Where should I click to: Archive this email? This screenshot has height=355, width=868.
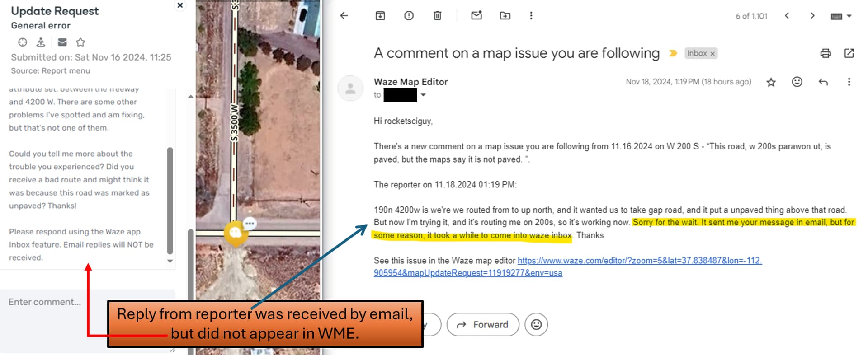pyautogui.click(x=380, y=16)
